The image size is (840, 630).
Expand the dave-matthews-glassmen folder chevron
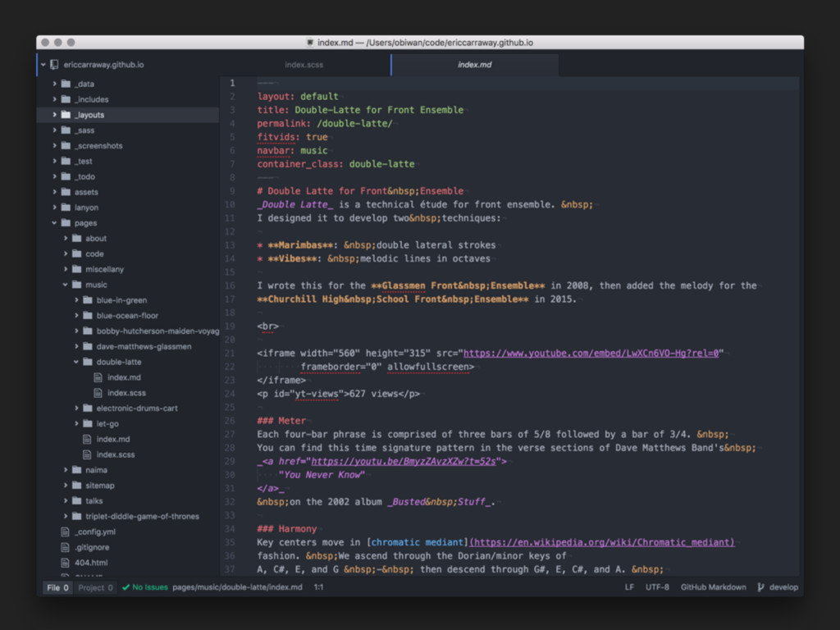[x=76, y=347]
